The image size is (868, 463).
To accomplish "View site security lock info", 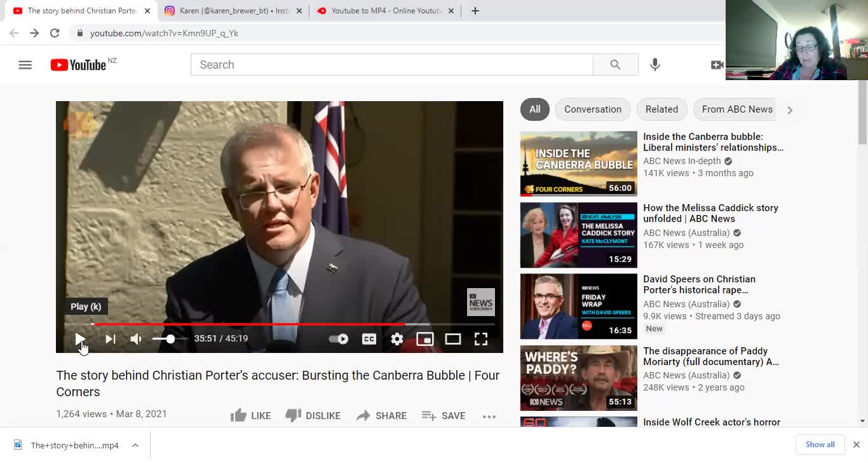I will click(79, 33).
